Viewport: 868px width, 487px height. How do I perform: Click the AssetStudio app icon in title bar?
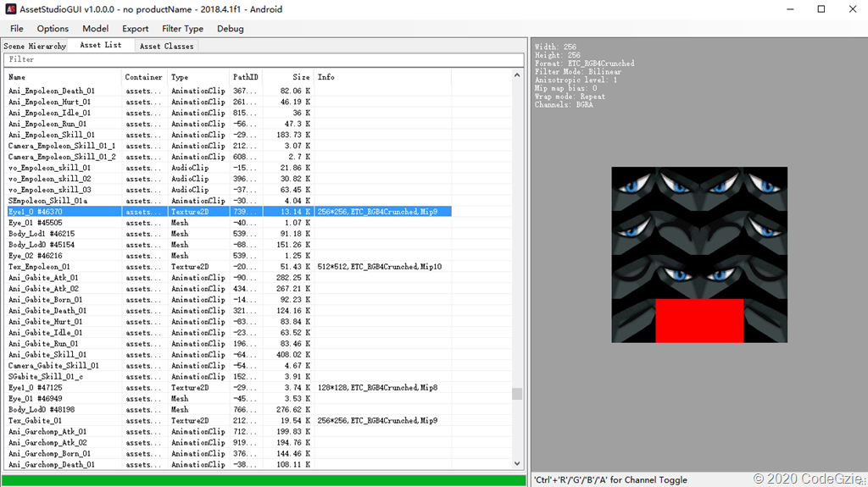[10, 9]
